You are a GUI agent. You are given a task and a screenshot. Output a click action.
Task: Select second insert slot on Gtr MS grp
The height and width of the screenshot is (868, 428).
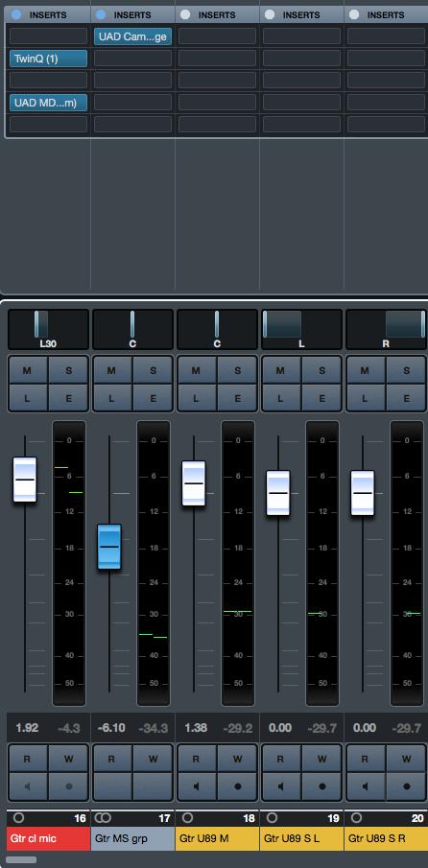pyautogui.click(x=132, y=59)
